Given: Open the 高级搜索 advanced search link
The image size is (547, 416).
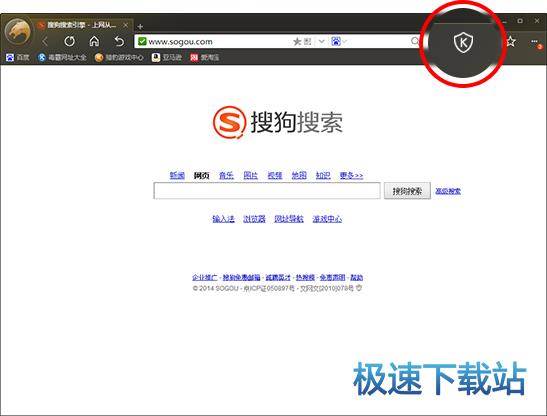Looking at the screenshot, I should (448, 191).
